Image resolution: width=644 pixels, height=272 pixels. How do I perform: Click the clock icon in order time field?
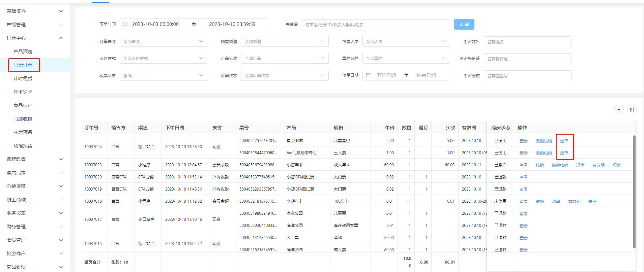tap(125, 24)
